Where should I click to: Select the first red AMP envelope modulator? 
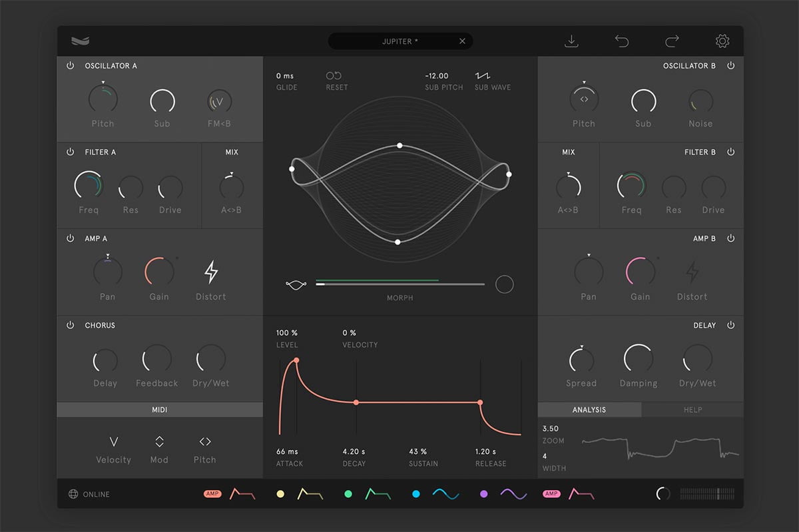pos(230,494)
